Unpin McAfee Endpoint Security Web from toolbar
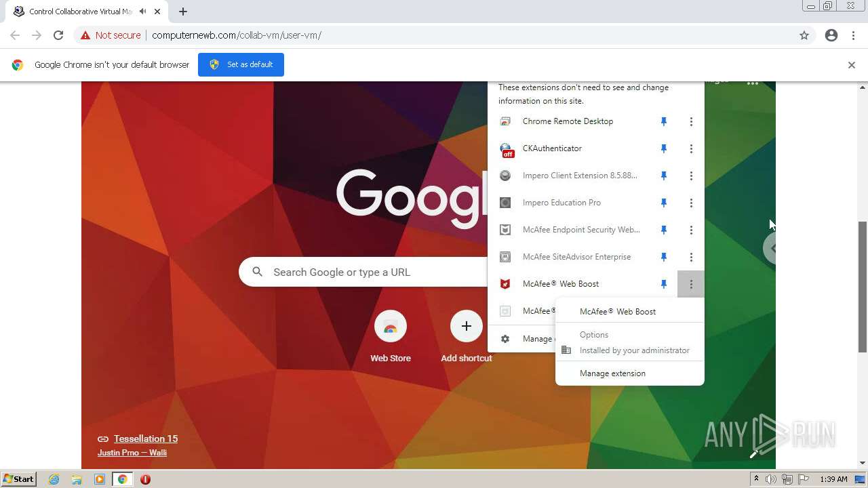This screenshot has height=488, width=868. 664,230
